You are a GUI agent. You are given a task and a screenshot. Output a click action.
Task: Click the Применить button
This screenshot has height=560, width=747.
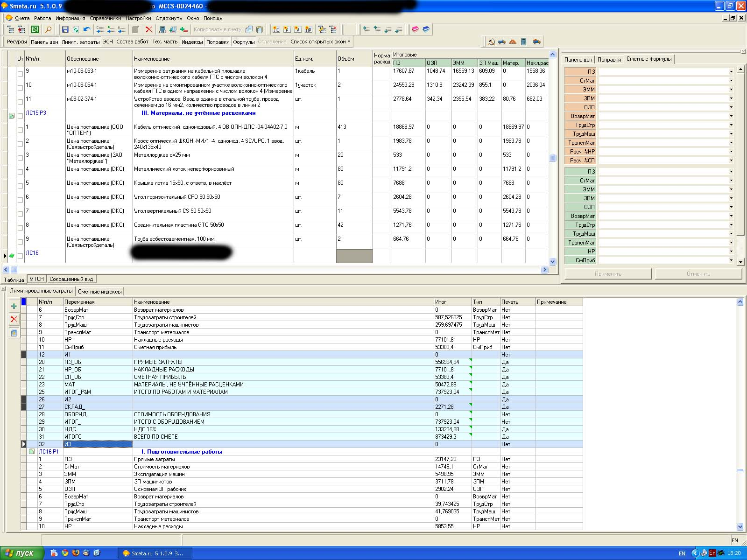click(608, 274)
